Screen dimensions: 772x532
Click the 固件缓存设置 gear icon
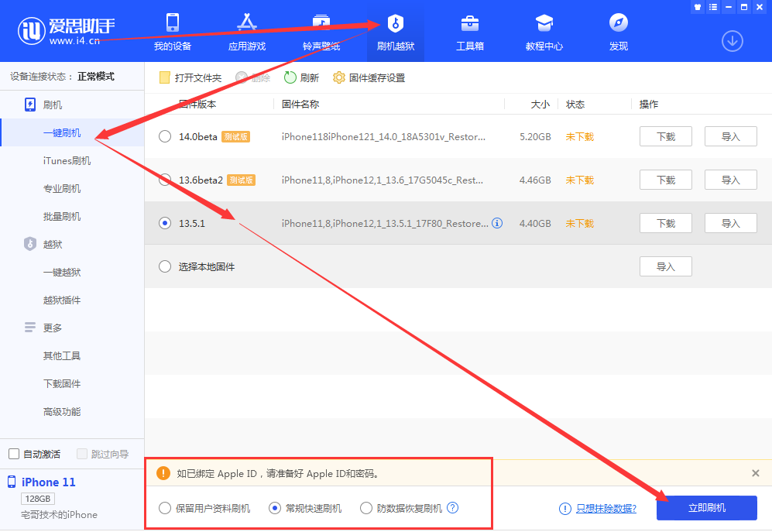point(338,77)
